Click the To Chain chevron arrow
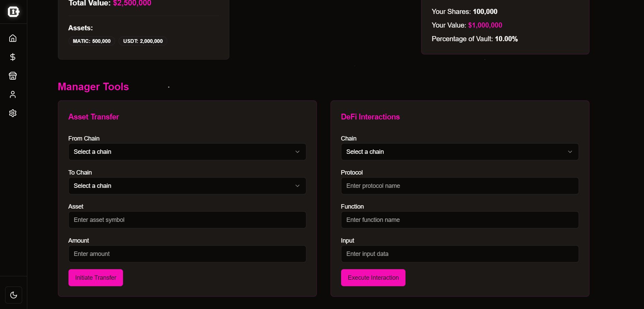The image size is (644, 309). (x=297, y=186)
